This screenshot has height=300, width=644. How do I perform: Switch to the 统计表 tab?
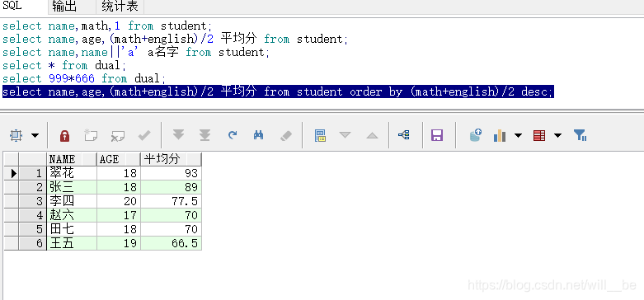point(120,7)
